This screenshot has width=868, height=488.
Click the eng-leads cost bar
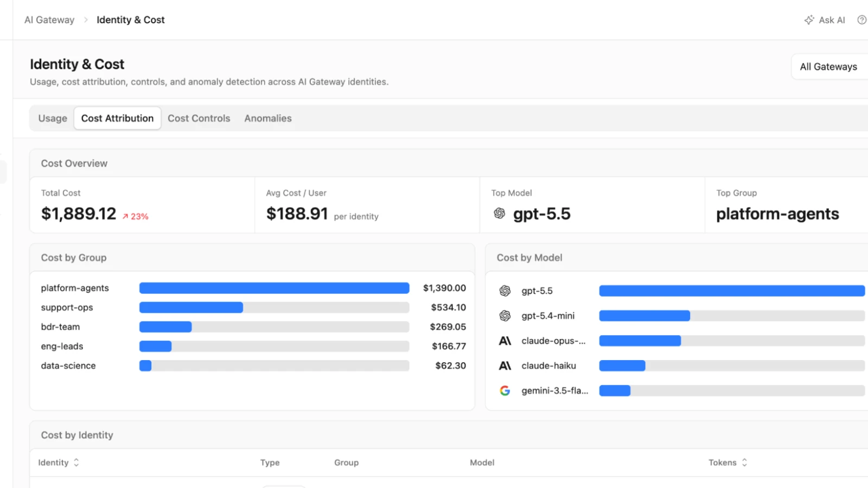click(x=274, y=346)
